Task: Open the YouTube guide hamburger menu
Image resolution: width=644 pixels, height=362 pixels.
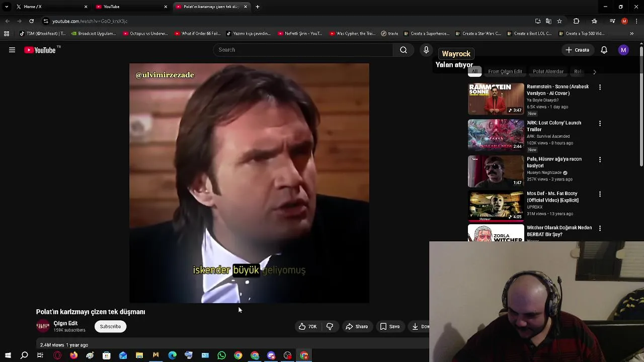Action: (x=12, y=50)
